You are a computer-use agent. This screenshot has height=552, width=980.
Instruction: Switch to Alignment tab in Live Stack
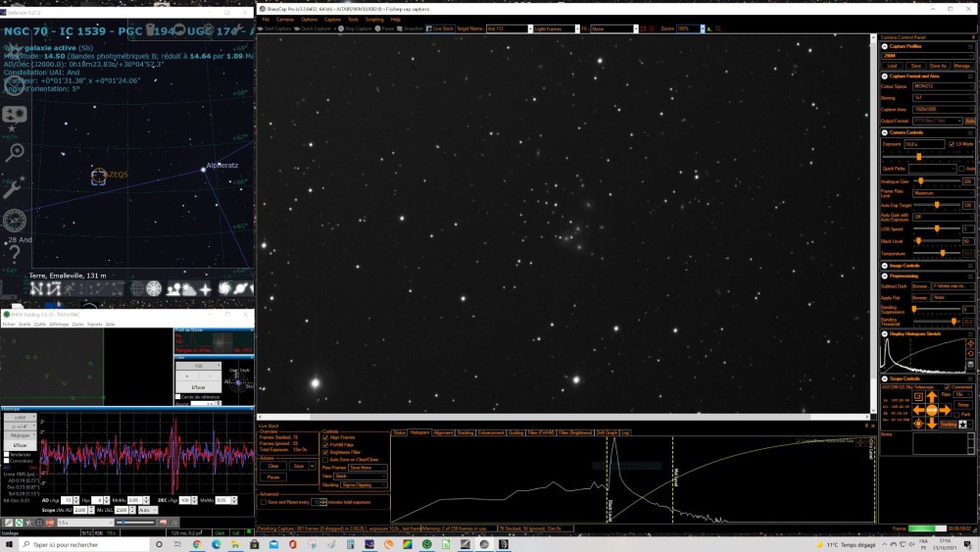(443, 432)
